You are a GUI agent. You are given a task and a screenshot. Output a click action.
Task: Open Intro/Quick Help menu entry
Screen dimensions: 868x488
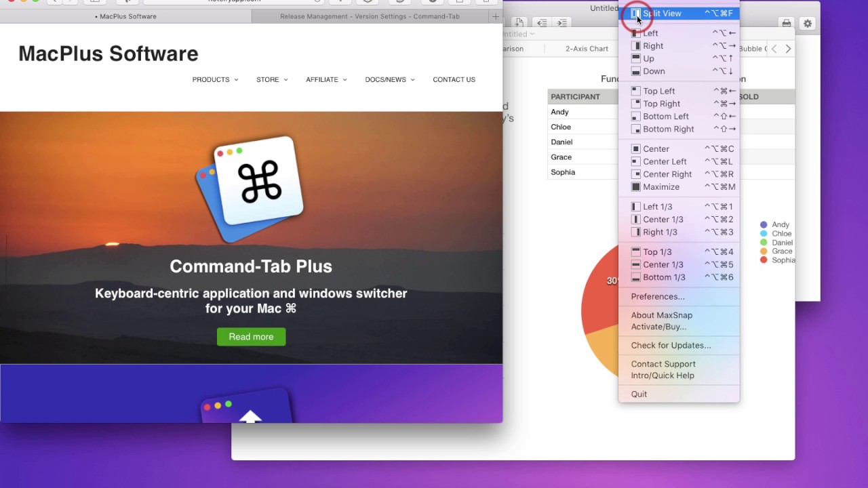tap(679, 375)
